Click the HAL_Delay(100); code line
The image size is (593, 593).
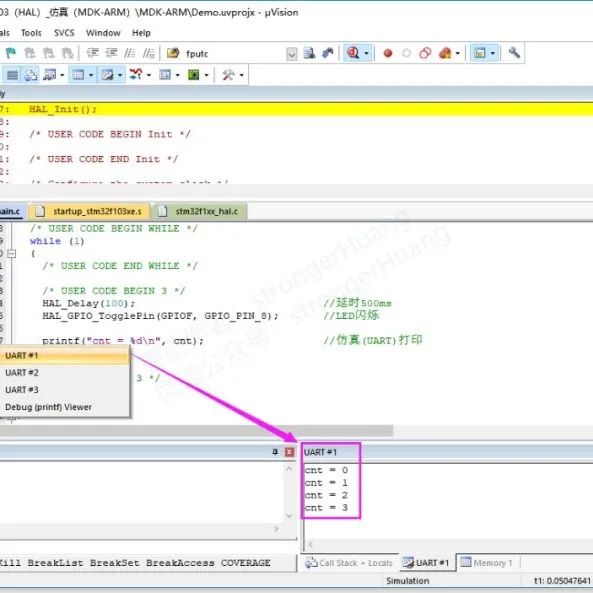pos(88,303)
